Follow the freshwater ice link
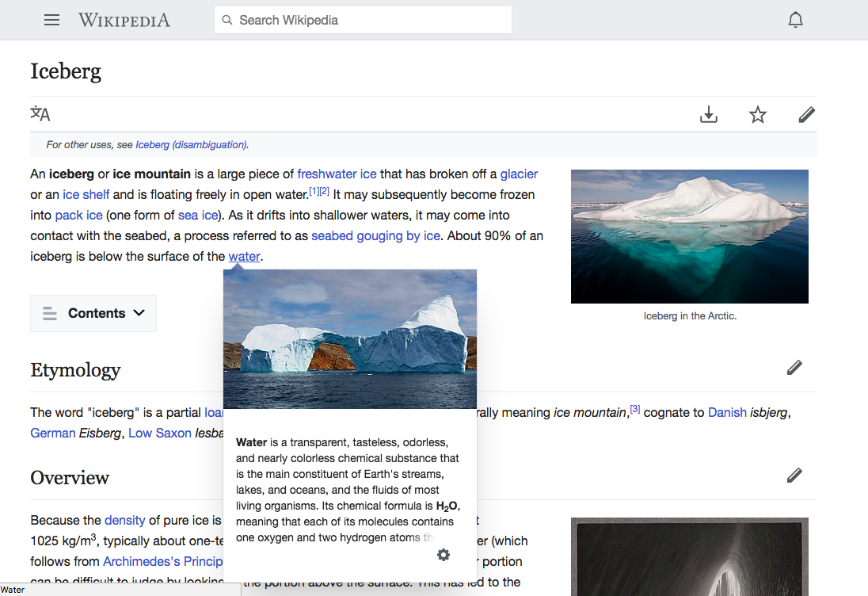This screenshot has width=868, height=596. click(x=337, y=174)
